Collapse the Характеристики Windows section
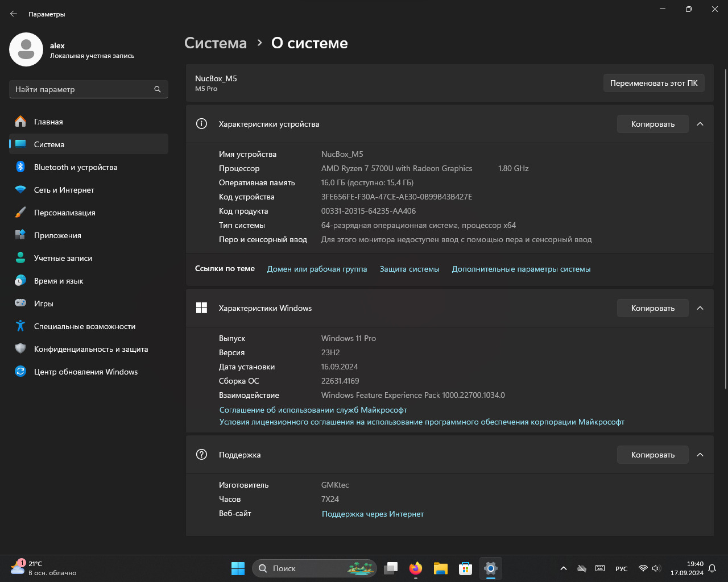Viewport: 728px width, 582px height. [x=700, y=308]
